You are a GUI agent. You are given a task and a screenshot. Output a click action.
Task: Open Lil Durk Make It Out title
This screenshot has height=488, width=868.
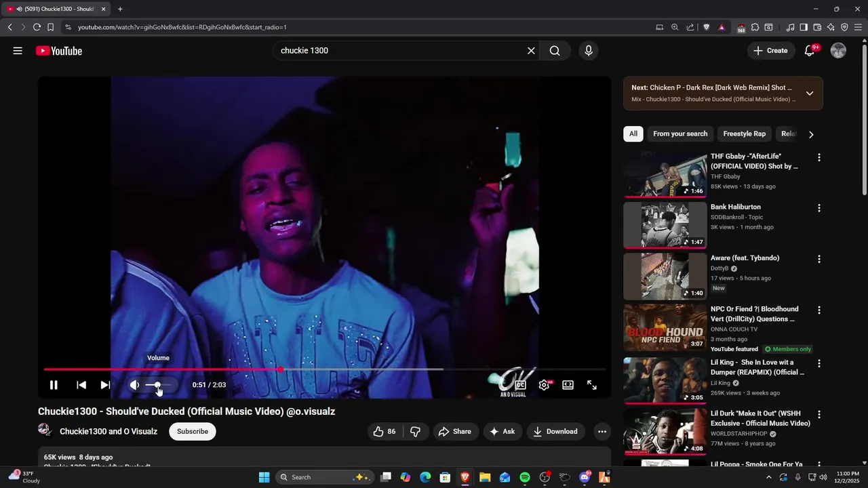click(x=760, y=418)
